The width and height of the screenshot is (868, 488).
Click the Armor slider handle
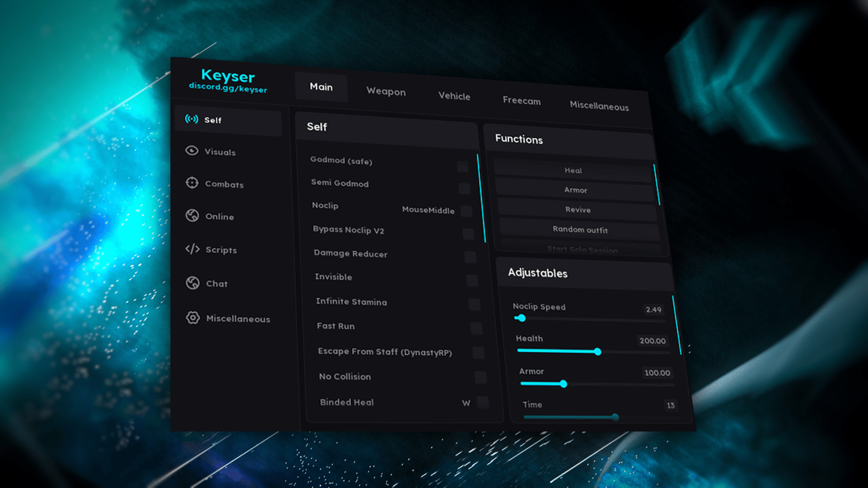[563, 384]
